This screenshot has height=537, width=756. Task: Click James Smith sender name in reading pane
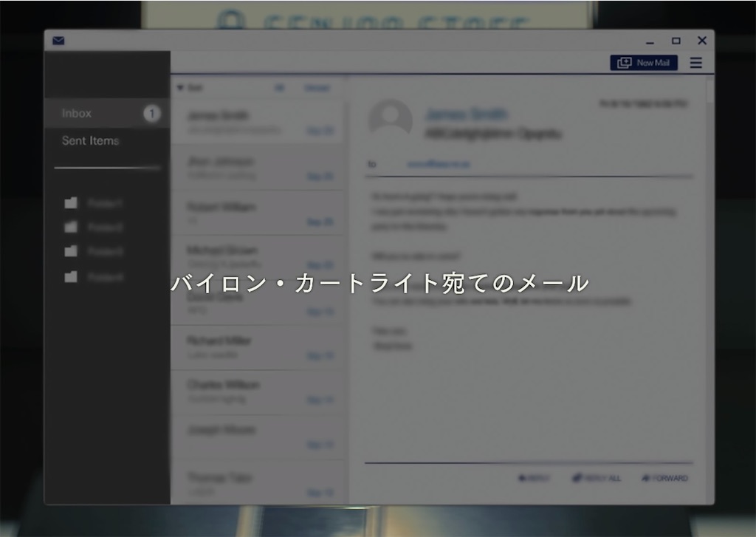click(467, 114)
